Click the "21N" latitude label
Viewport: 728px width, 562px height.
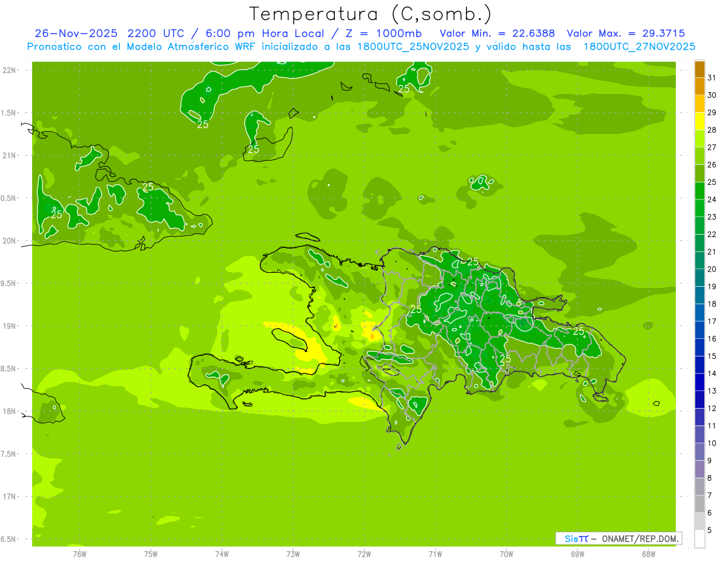point(8,156)
